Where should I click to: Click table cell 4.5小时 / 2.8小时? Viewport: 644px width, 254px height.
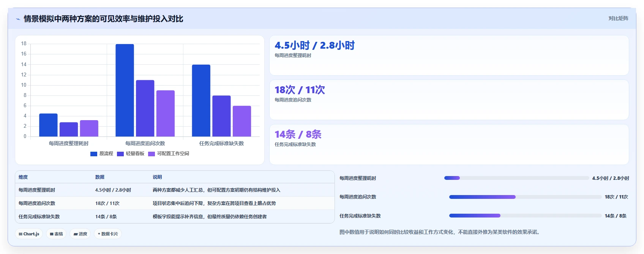pos(113,190)
